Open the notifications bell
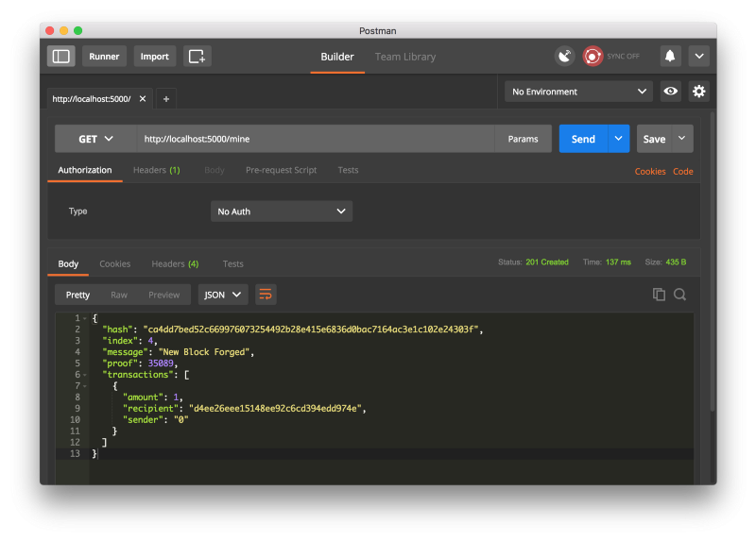 click(x=670, y=57)
